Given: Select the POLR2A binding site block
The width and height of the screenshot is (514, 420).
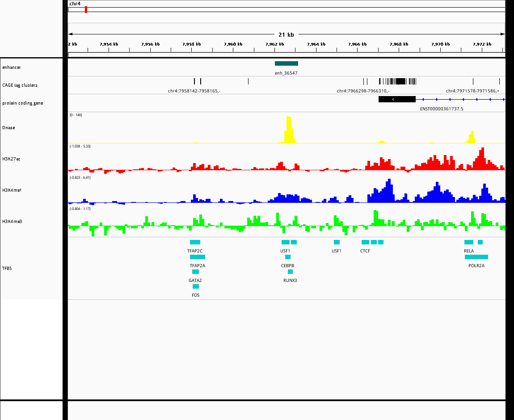Looking at the screenshot, I should coord(476,257).
